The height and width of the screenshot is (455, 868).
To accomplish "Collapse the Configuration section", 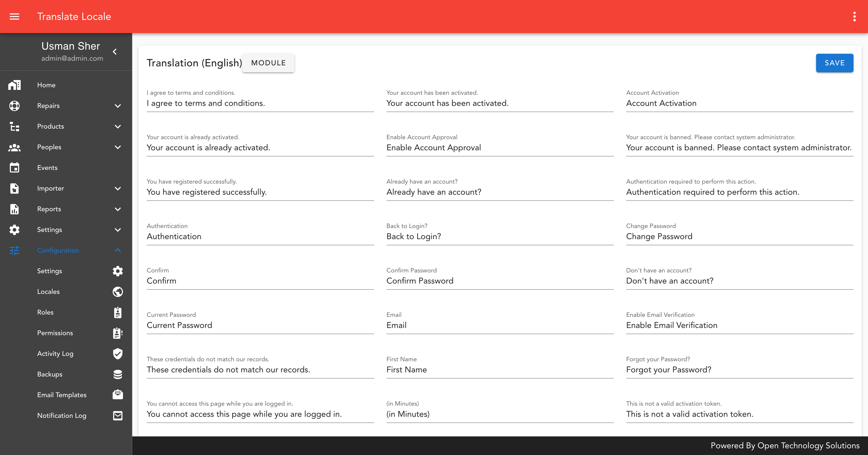I will tap(118, 250).
